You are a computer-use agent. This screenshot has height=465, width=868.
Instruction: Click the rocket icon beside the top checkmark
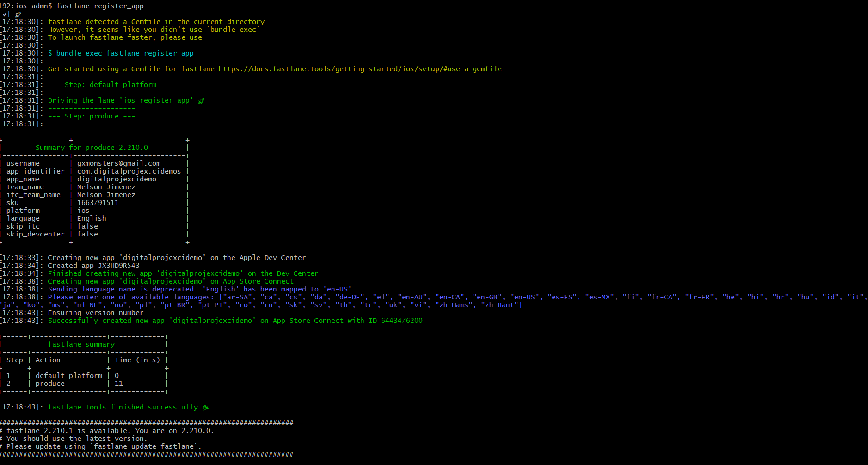18,14
